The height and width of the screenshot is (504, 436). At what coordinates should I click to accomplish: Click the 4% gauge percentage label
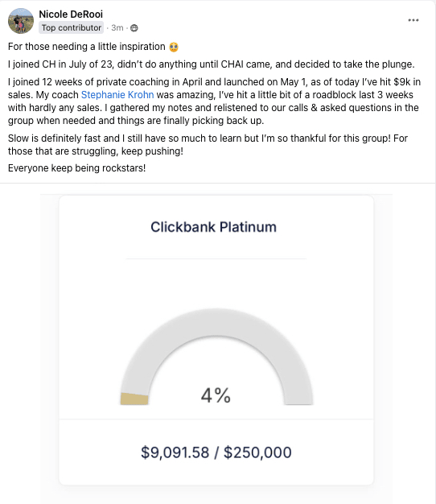[x=216, y=395]
